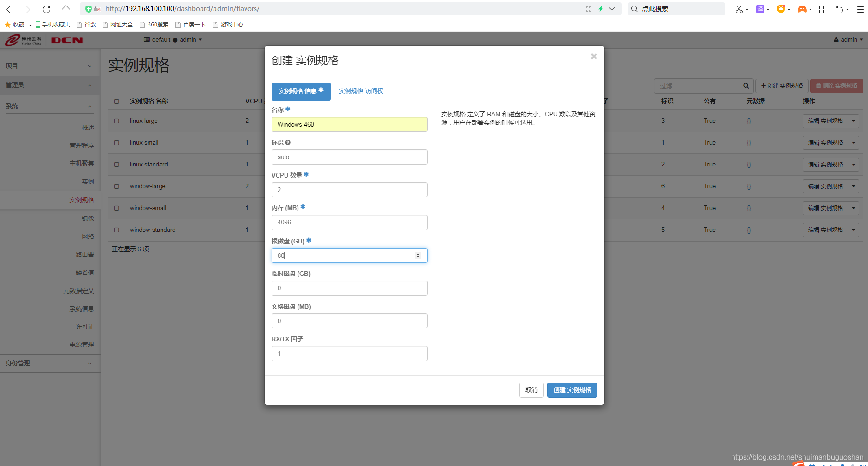Viewport: 868px width, 466px height.
Task: Close the 创建 实例规格 dialog with X
Action: [594, 57]
